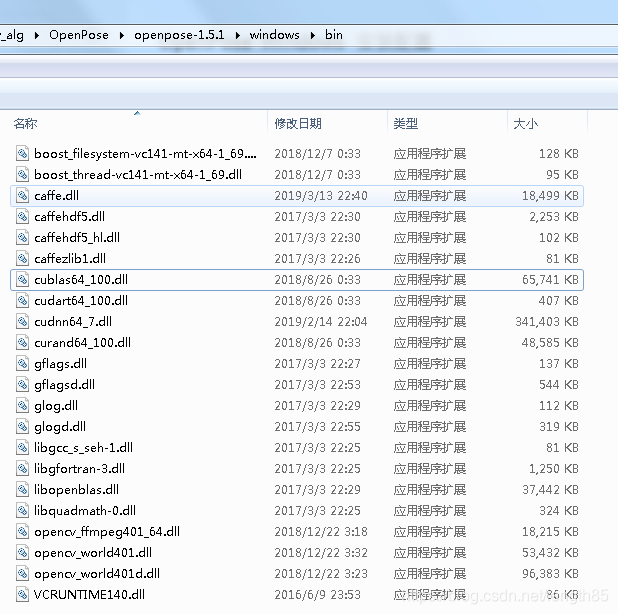This screenshot has height=614, width=618.
Task: Click the opencv_world401d.dll file icon
Action: (x=22, y=573)
